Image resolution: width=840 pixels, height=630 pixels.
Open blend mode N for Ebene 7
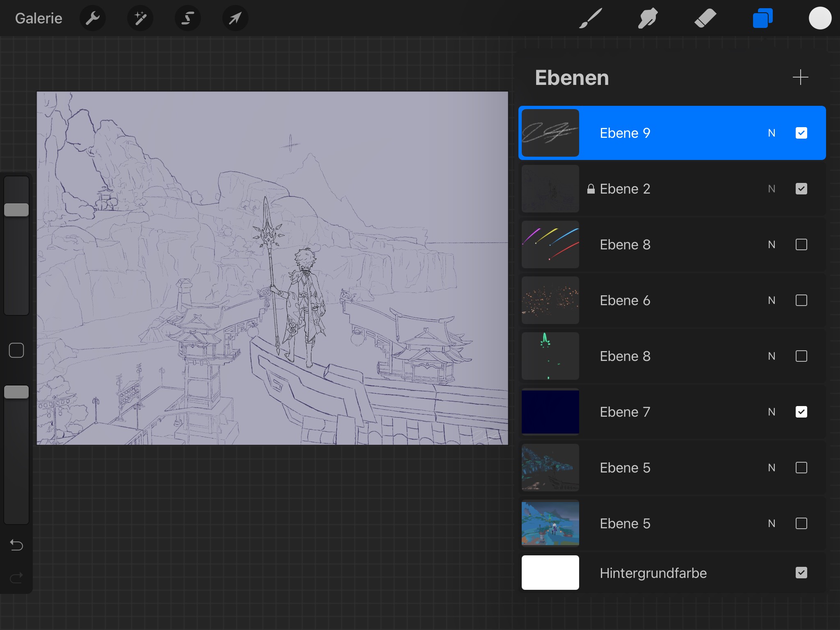point(772,412)
